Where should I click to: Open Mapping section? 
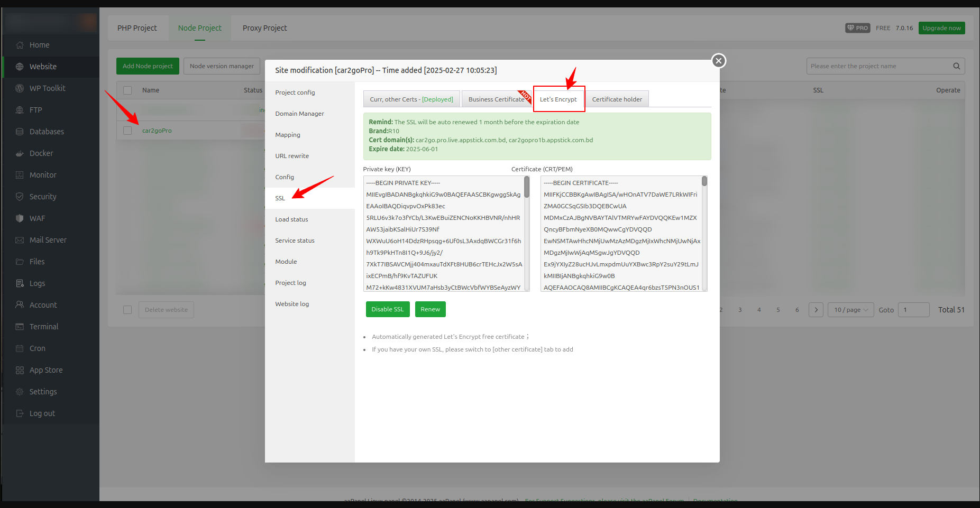(x=310, y=135)
